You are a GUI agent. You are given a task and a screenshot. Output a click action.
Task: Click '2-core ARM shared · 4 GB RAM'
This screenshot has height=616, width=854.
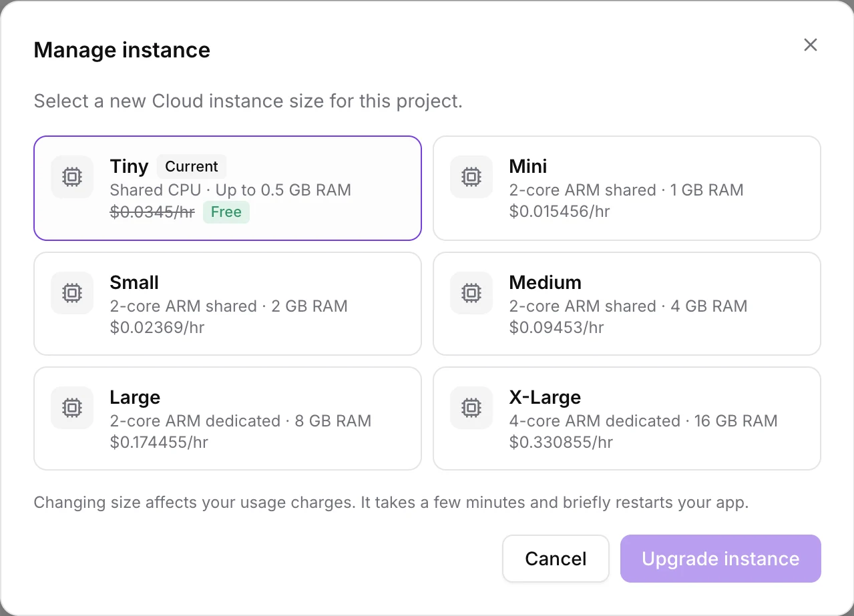(628, 306)
